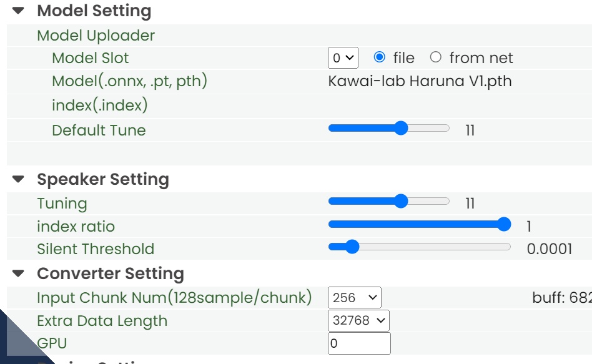592x364 pixels.
Task: Collapse the Model Setting section triangle
Action: point(18,11)
